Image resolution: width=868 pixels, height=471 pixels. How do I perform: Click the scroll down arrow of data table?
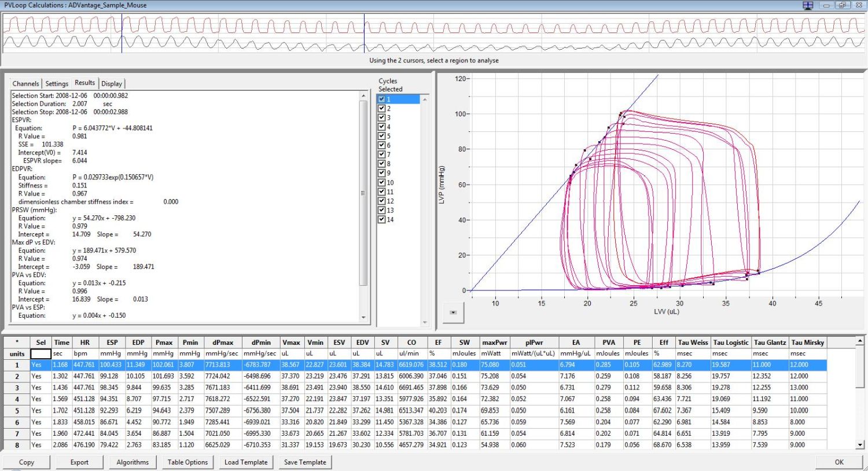(x=860, y=445)
